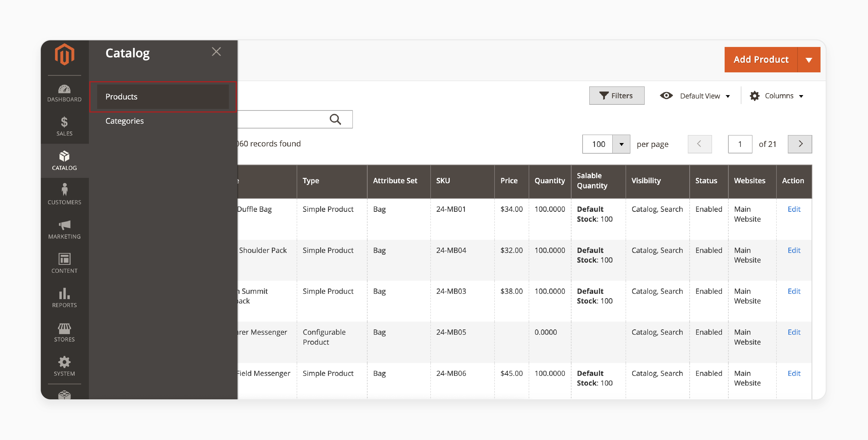This screenshot has height=440, width=868.
Task: Select Categories from Catalog menu
Action: point(125,121)
